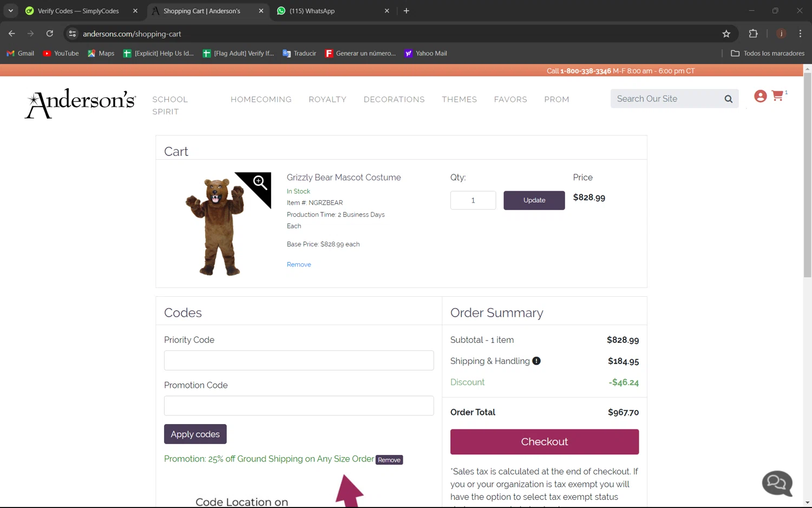Zoom product image with magnifier icon
The width and height of the screenshot is (812, 508).
[260, 183]
